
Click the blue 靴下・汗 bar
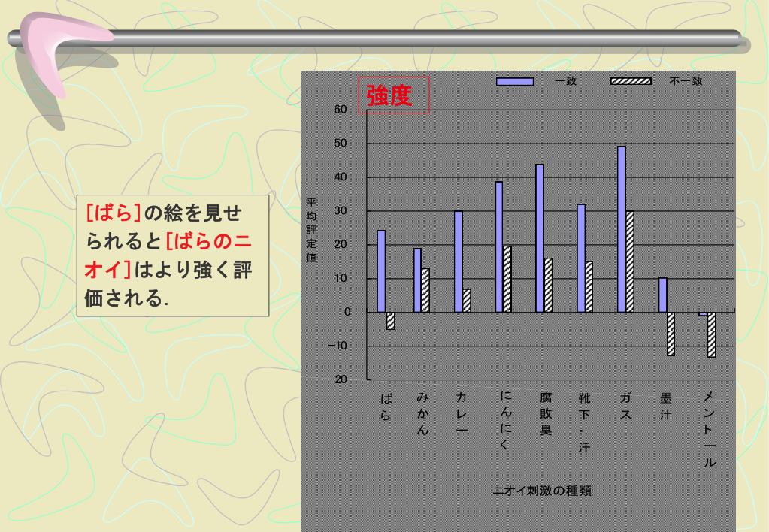(x=580, y=258)
